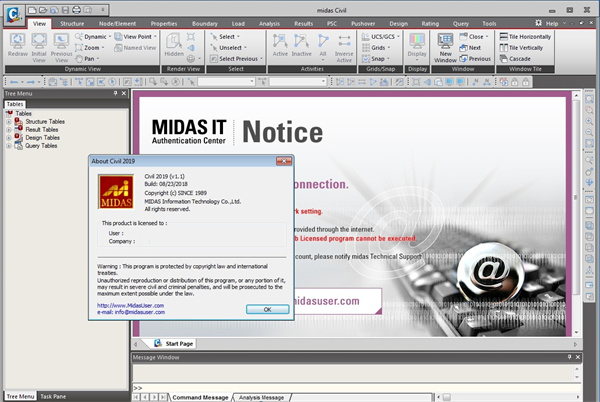
Task: Click the Previous View icon
Action: (x=61, y=47)
